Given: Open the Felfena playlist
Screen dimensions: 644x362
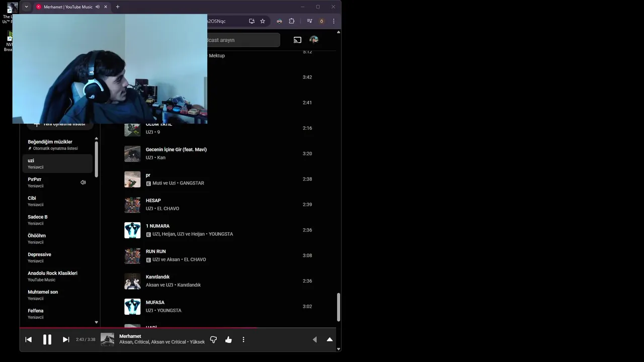Looking at the screenshot, I should pyautogui.click(x=57, y=314).
